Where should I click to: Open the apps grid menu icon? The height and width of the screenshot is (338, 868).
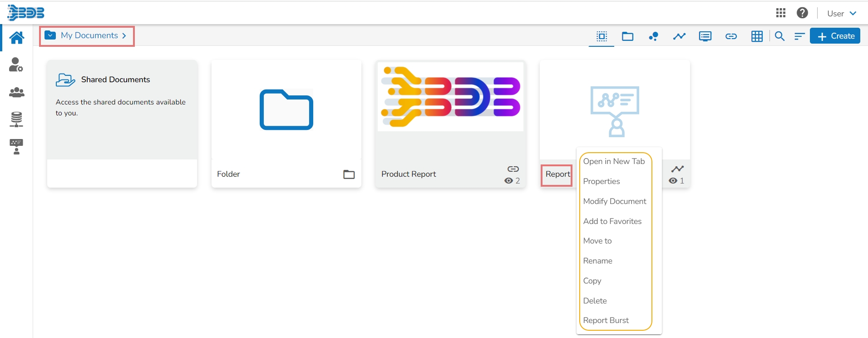tap(781, 13)
